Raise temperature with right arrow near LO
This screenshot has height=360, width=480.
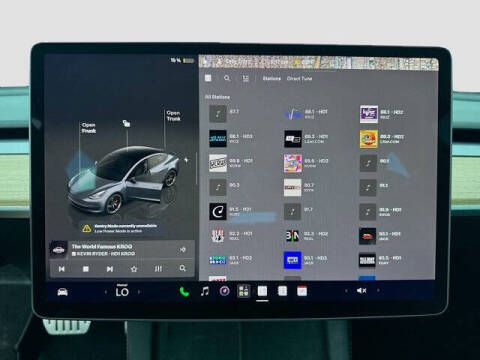click(x=139, y=292)
